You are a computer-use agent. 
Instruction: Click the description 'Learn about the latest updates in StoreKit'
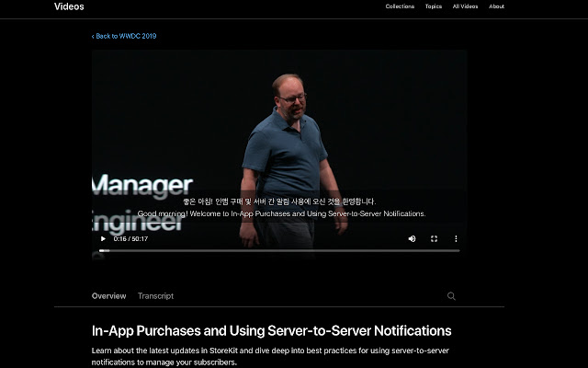coord(270,356)
